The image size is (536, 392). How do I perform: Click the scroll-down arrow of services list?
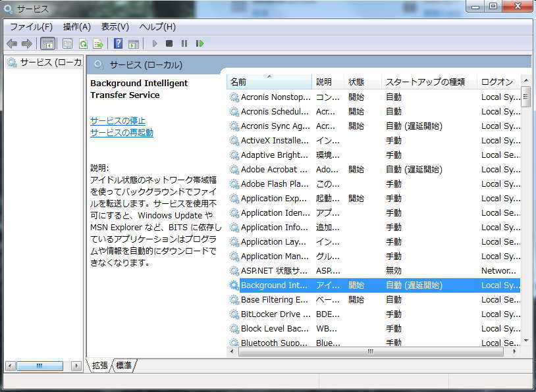coord(525,341)
